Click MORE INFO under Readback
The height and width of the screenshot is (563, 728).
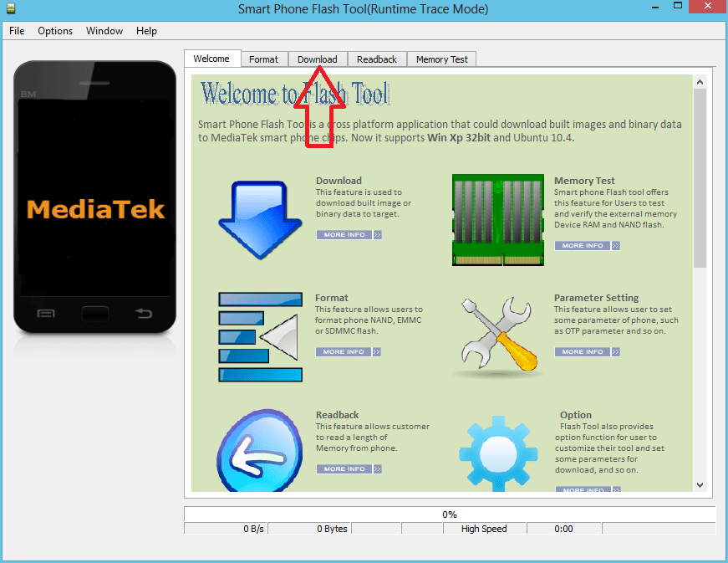click(349, 468)
